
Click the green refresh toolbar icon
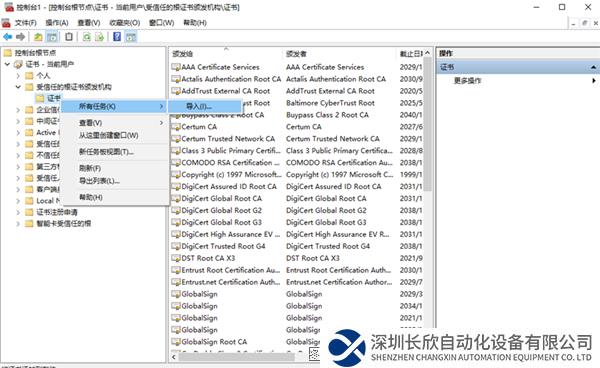click(x=87, y=37)
